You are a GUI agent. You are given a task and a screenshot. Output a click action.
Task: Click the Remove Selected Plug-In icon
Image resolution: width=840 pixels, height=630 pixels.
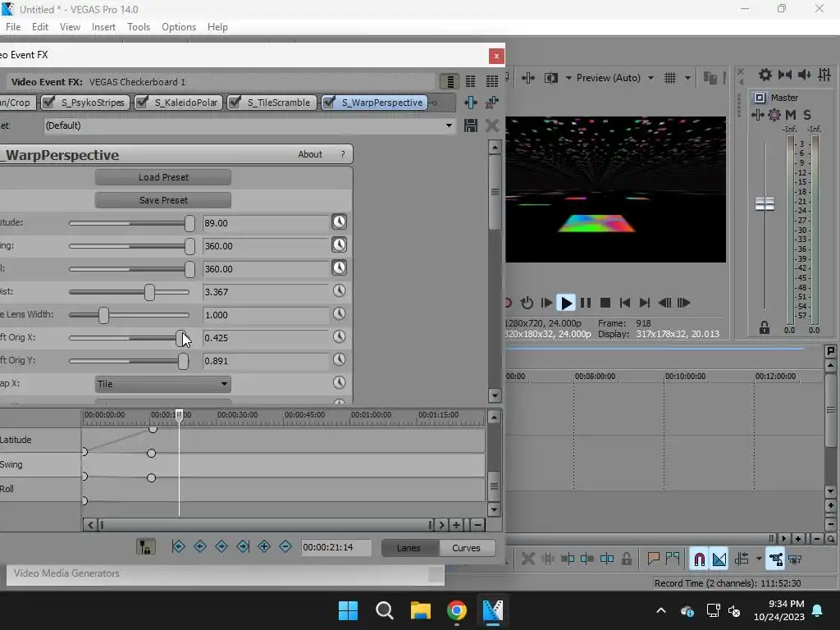[492, 103]
